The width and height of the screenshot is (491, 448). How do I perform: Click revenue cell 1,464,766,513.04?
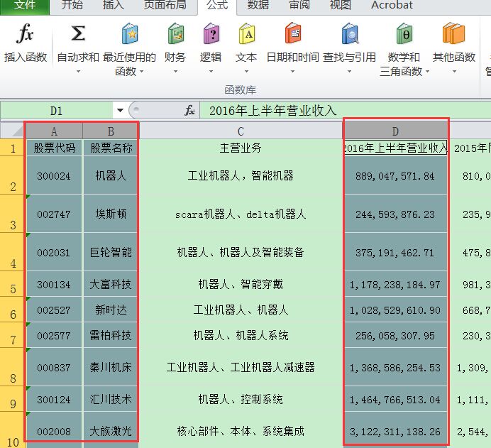[395, 399]
